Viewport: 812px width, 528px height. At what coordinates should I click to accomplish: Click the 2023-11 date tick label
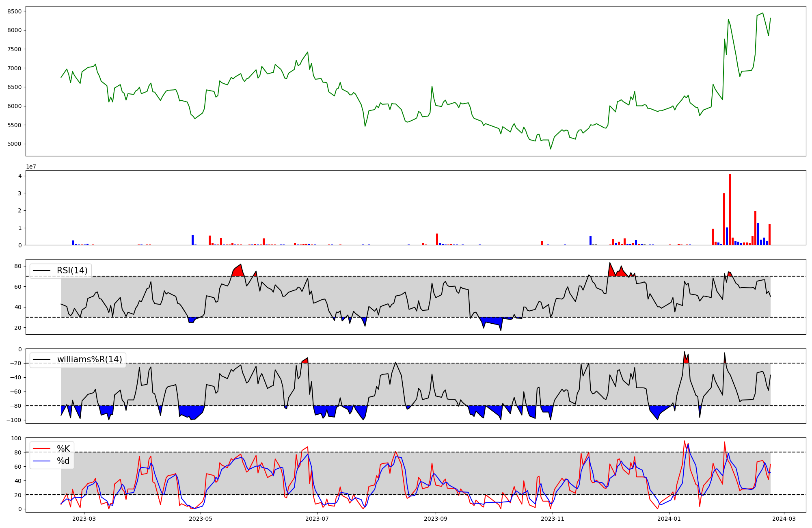[x=553, y=519]
